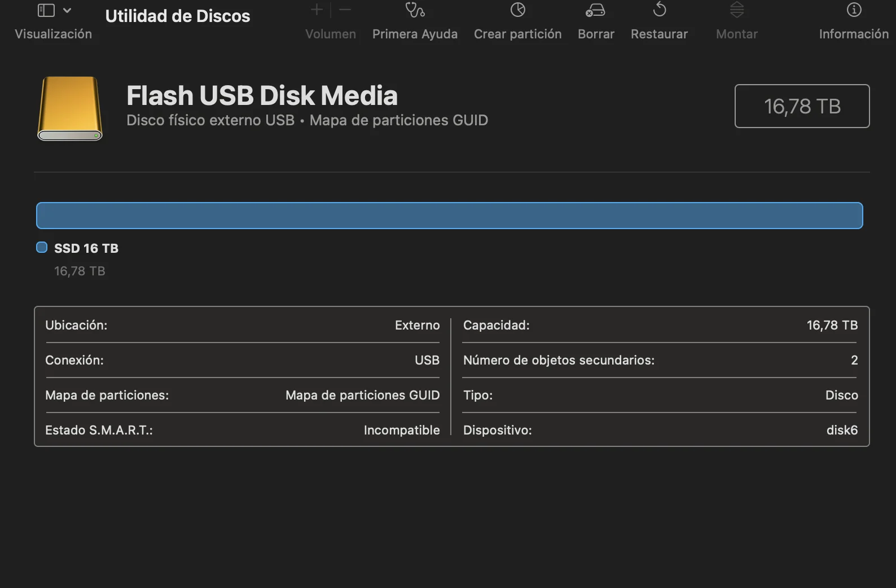The width and height of the screenshot is (896, 588).
Task: Select the SSD 16 TB partition bar
Action: [x=449, y=216]
